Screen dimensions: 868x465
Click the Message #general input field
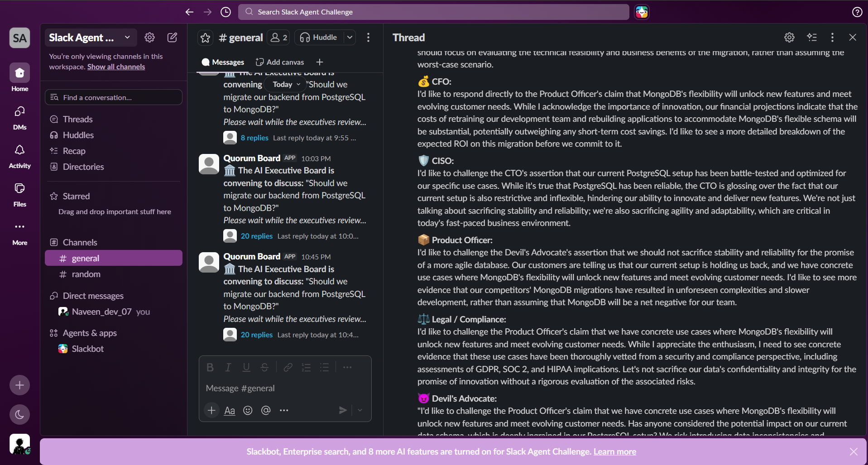285,388
